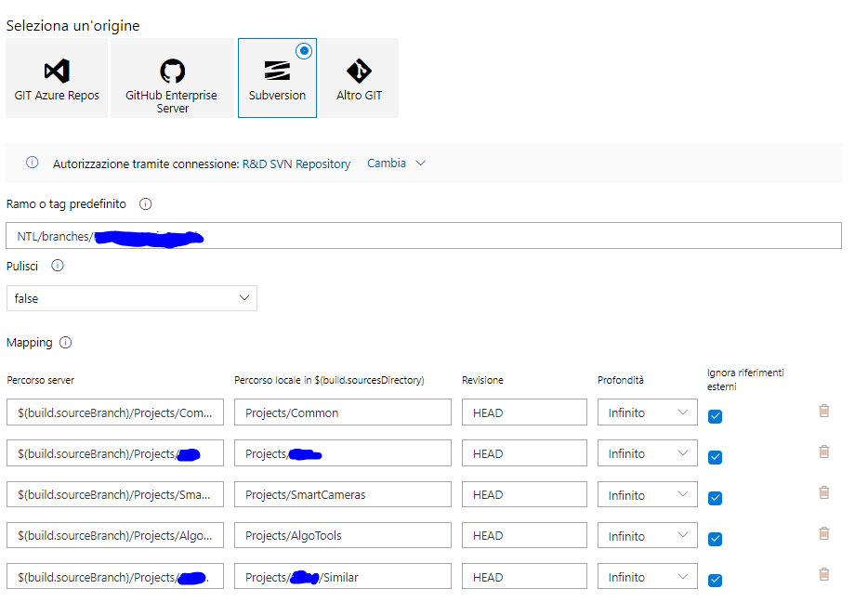Open info tooltip next to Ramo o tag predefinito
Viewport: 868px width, 602px height.
pos(145,203)
